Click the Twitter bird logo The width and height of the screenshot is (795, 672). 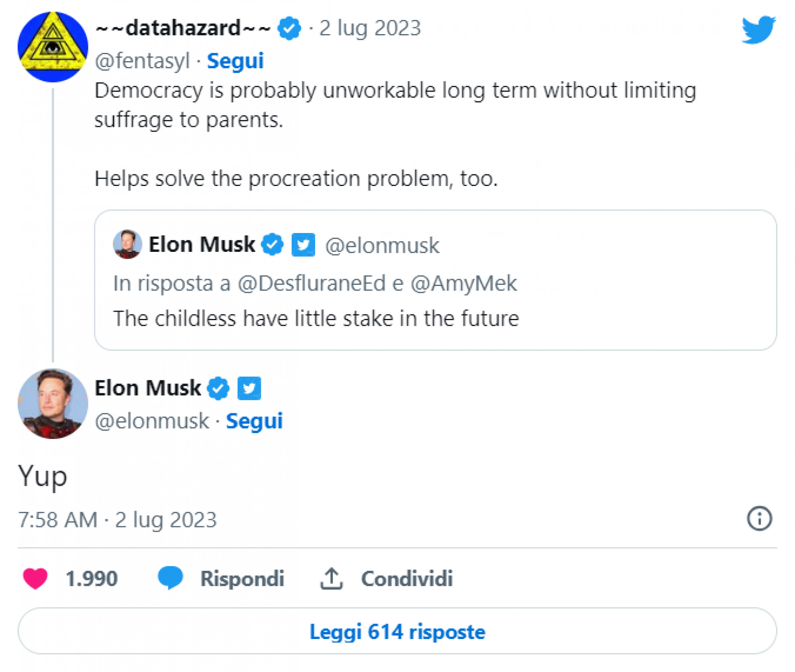click(x=758, y=29)
